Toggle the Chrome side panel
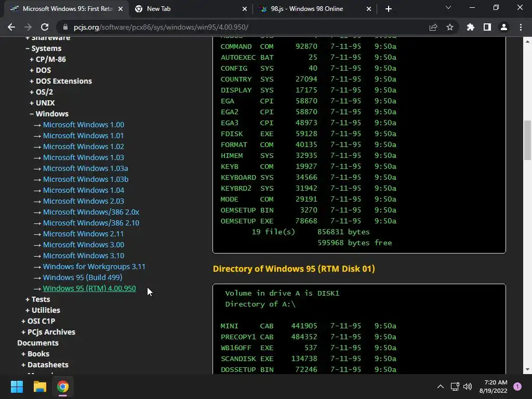532x399 pixels. [x=487, y=27]
